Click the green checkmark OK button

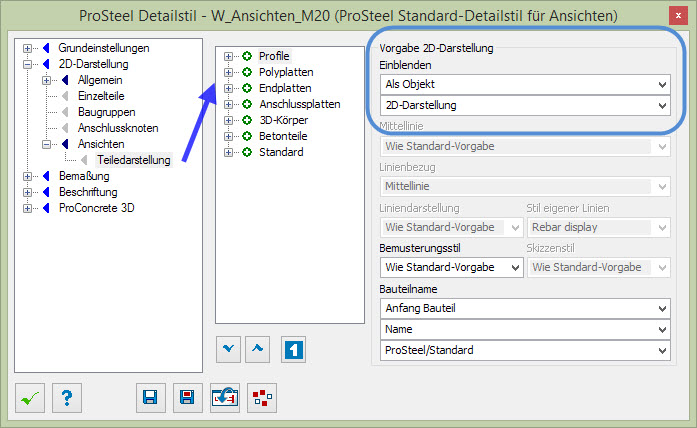click(30, 398)
